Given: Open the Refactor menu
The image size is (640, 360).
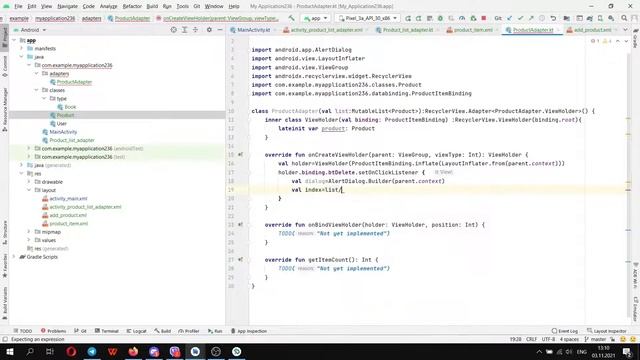Looking at the screenshot, I should pos(132,7).
